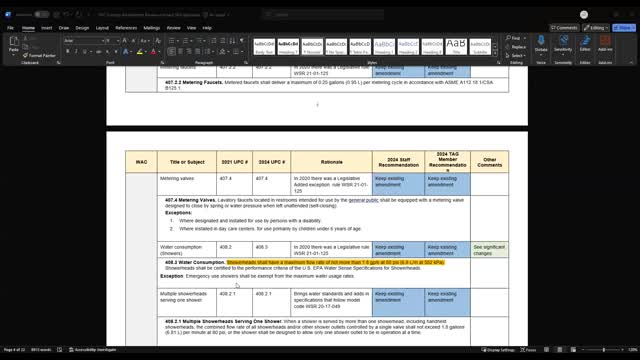Toggle Focus mode in status bar
Image resolution: width=640 pixels, height=360 pixels.
click(528, 350)
